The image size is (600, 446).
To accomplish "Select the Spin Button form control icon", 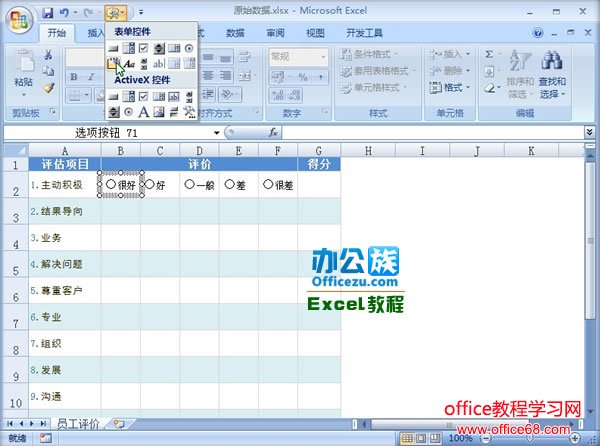I will pyautogui.click(x=159, y=49).
